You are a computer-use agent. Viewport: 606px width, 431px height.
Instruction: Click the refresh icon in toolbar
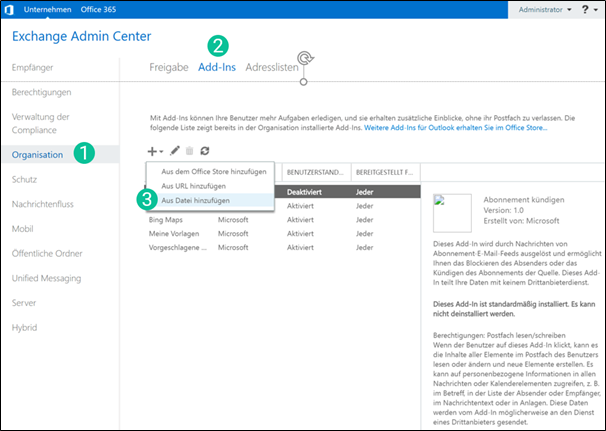pyautogui.click(x=204, y=150)
